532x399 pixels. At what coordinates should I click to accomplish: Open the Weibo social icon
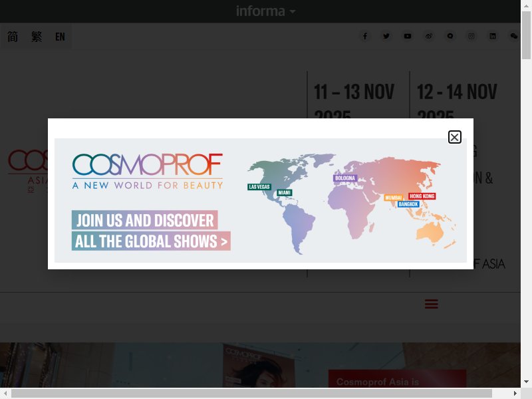(x=429, y=36)
